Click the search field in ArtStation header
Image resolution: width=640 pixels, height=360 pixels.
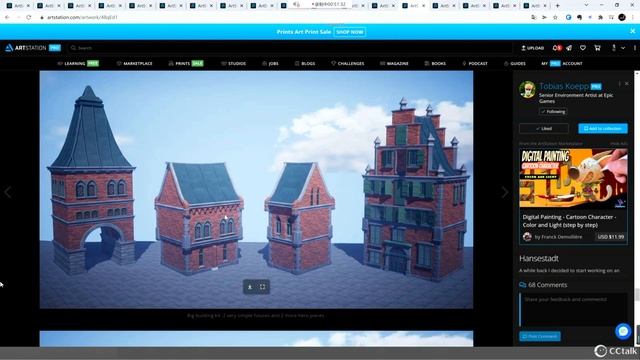coord(290,48)
